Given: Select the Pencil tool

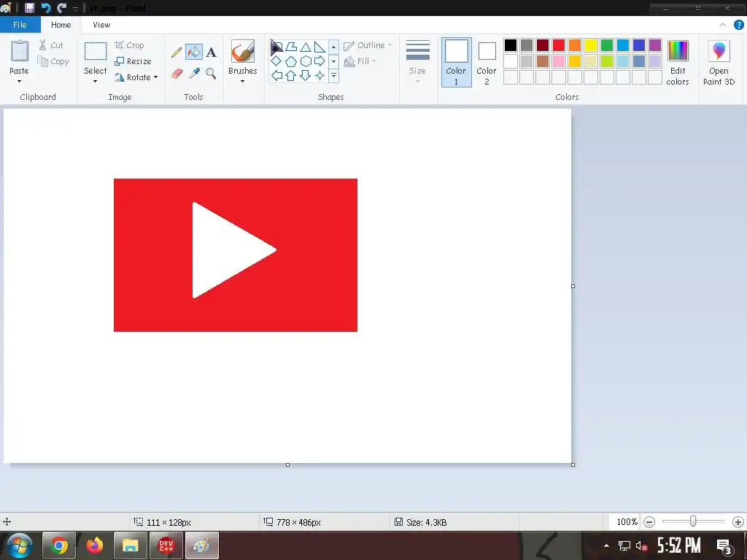Looking at the screenshot, I should (177, 52).
